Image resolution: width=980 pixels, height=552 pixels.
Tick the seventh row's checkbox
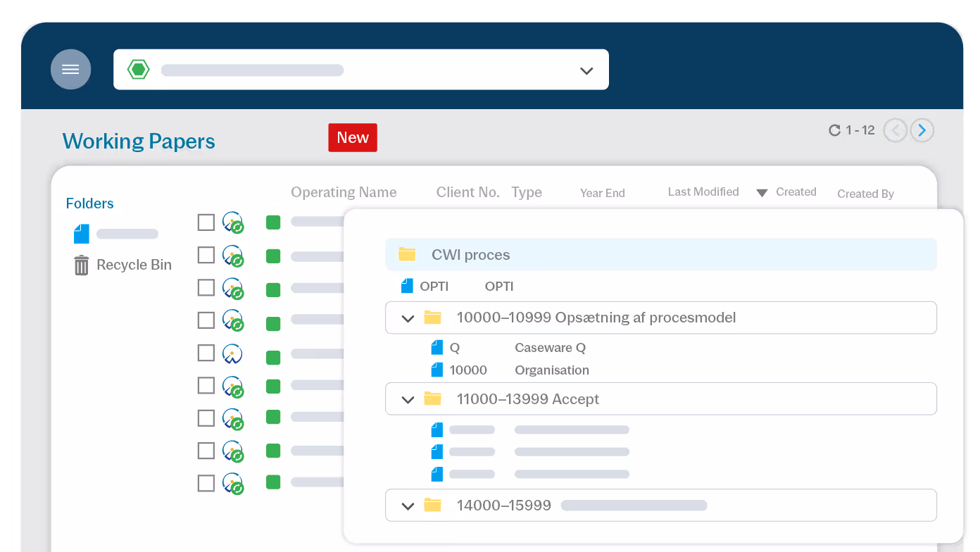(206, 418)
